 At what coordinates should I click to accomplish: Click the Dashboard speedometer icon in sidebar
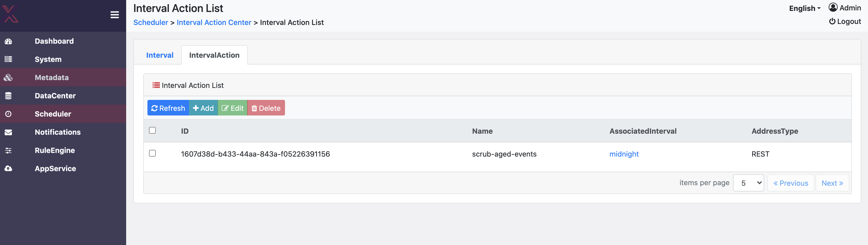8,41
